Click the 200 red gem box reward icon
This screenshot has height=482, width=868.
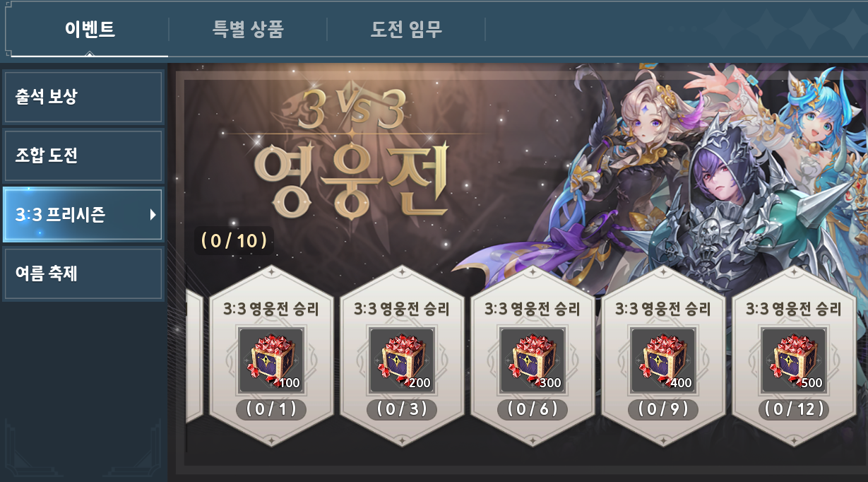pyautogui.click(x=401, y=360)
